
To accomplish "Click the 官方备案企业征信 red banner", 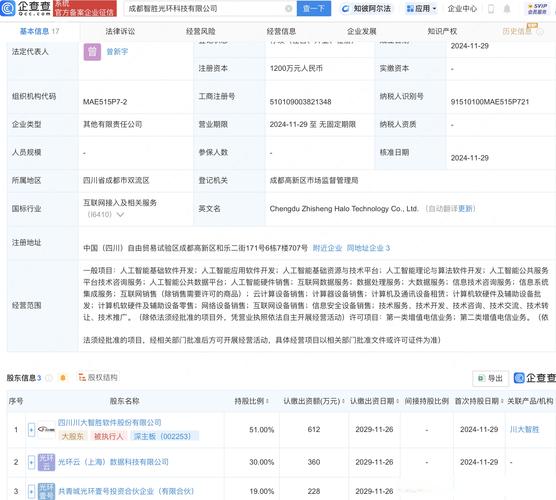I will tap(85, 8).
